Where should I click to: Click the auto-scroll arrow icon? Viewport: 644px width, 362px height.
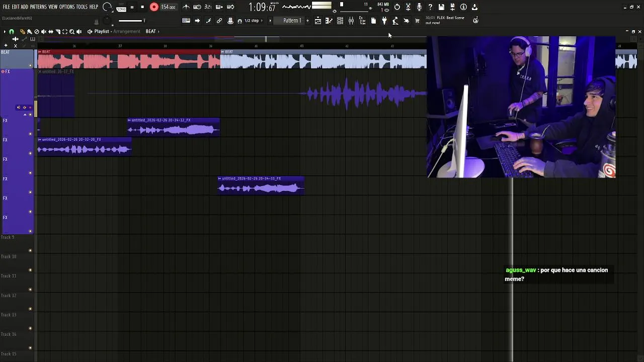[x=197, y=21]
